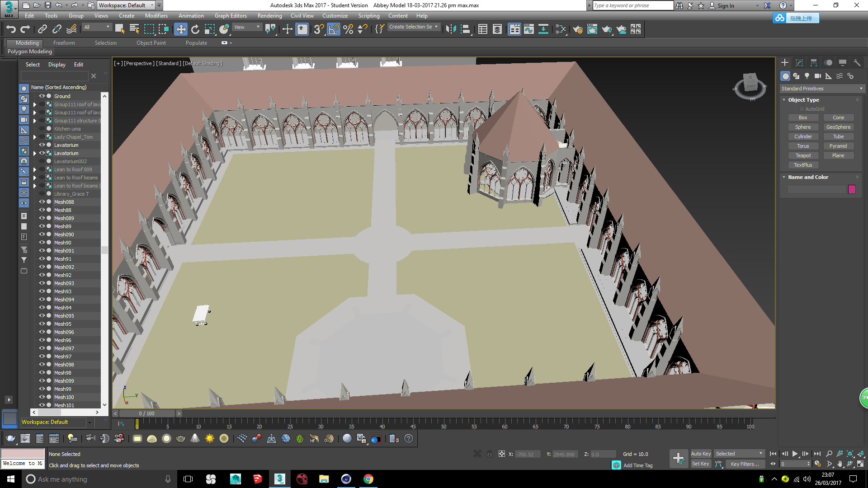Open Google Chrome from taskbar
Screen dimensions: 868x488
tap(368, 479)
